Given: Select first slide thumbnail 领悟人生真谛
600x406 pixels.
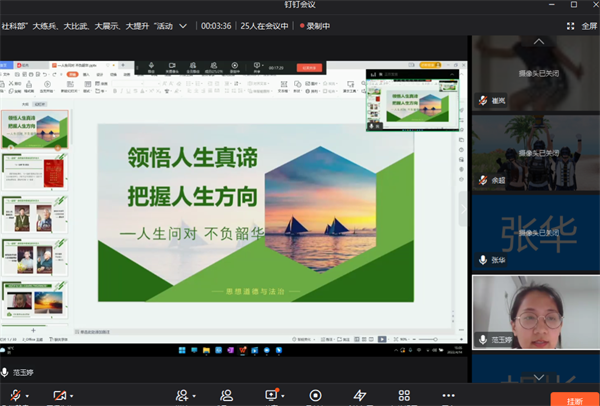Looking at the screenshot, I should pos(35,129).
